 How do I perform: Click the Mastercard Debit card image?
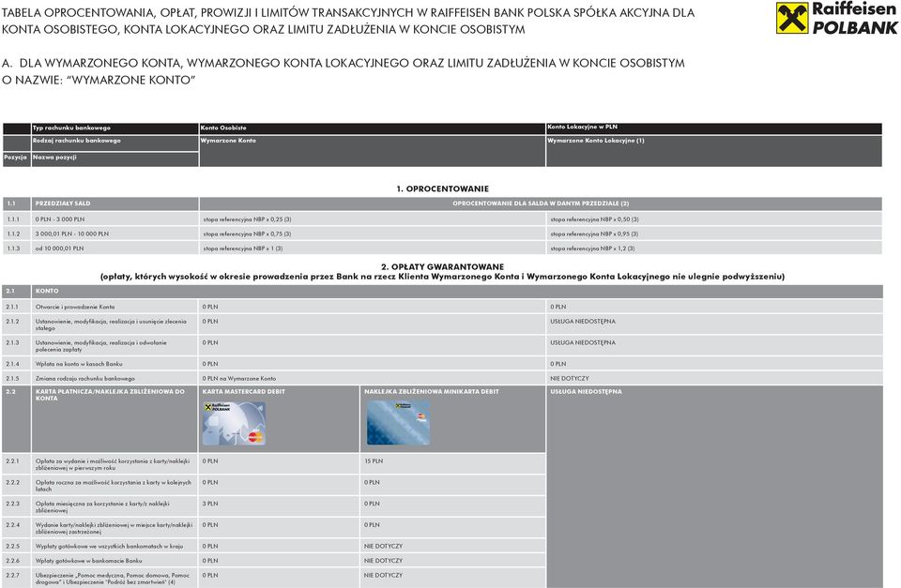234,423
